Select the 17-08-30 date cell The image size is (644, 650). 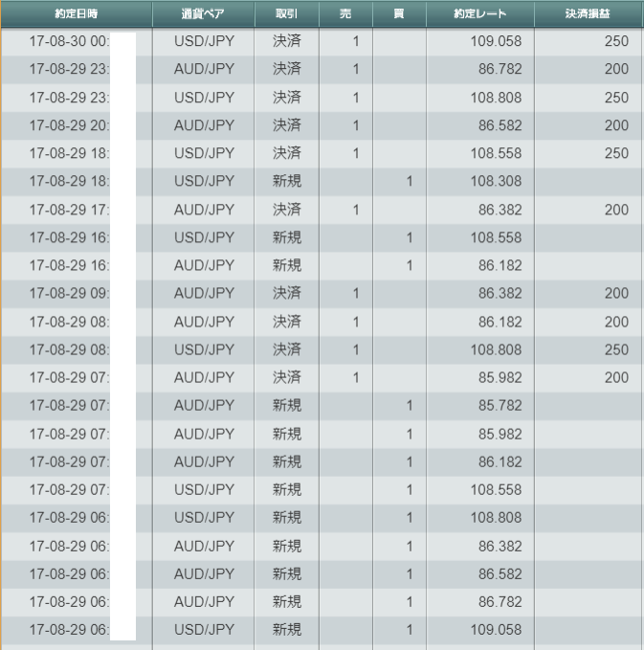pyautogui.click(x=67, y=42)
